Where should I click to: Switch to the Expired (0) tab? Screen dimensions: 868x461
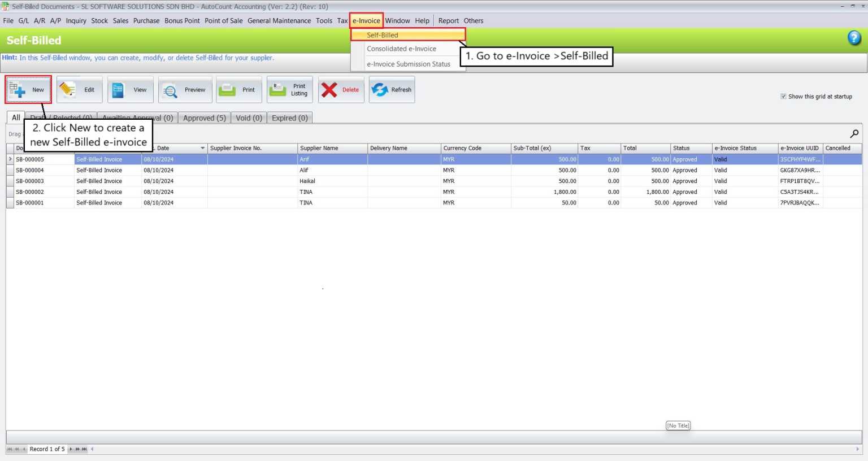pos(290,118)
